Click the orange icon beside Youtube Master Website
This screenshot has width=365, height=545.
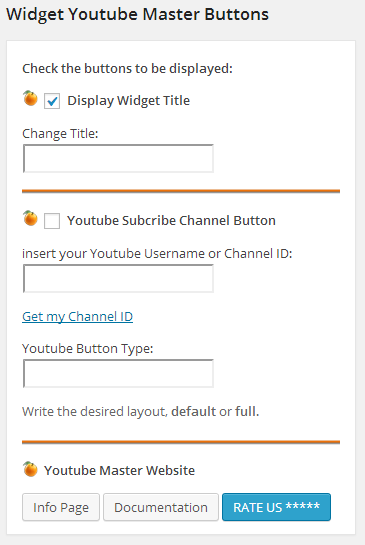[x=30, y=469]
